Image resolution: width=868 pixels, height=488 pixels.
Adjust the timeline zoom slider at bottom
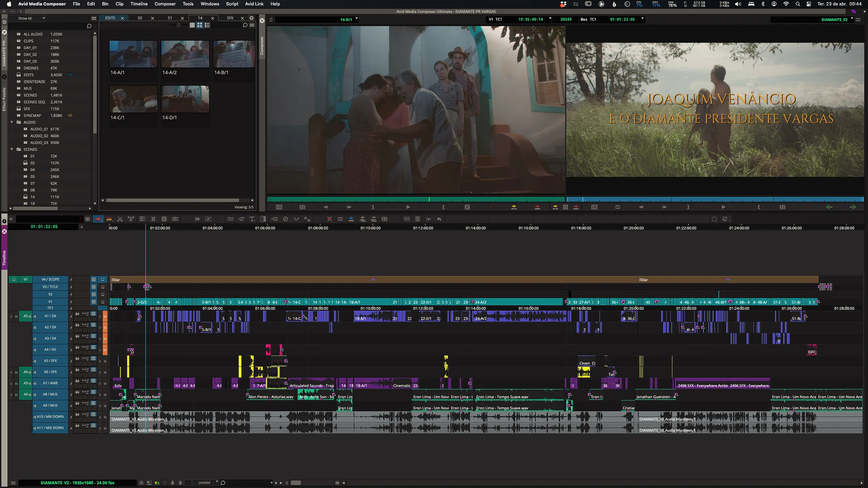[296, 483]
